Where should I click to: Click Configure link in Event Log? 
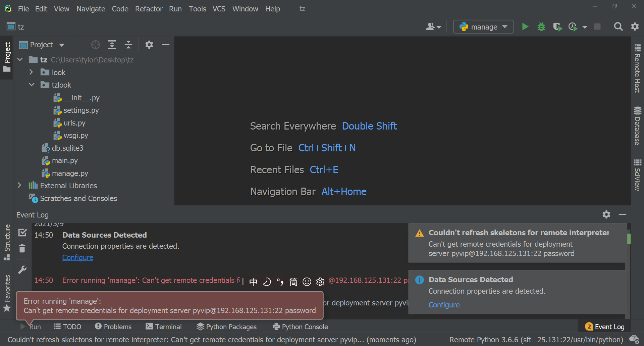coord(78,257)
